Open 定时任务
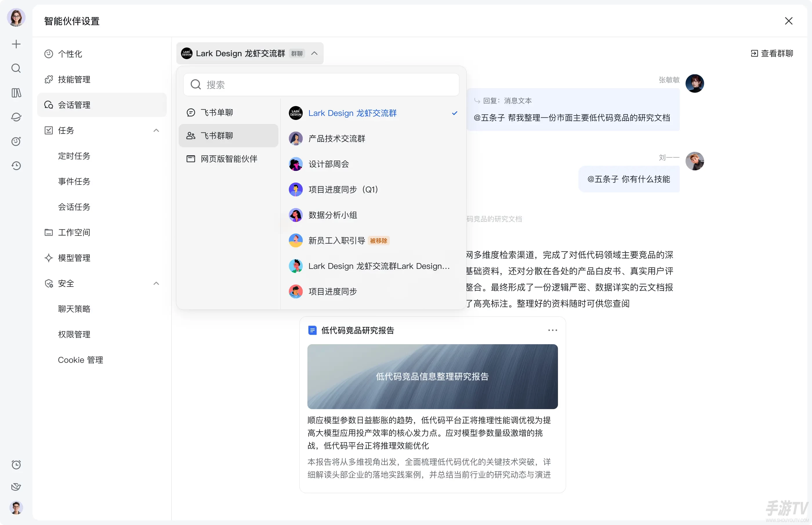This screenshot has width=812, height=525. click(x=102, y=156)
